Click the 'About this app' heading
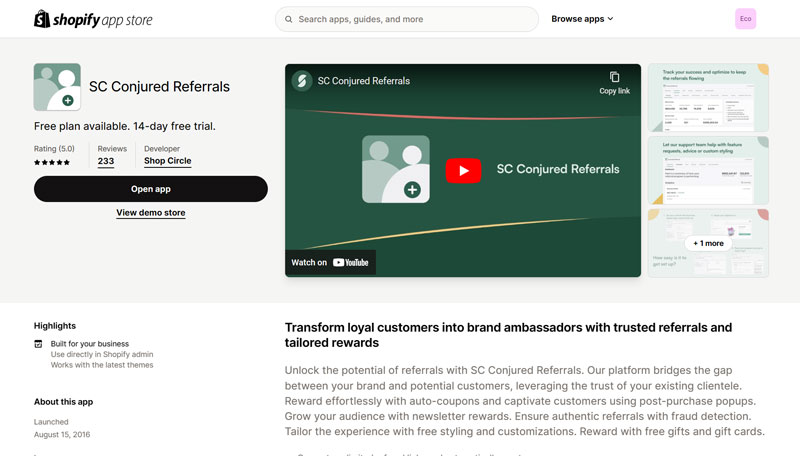Viewport: 800px width, 456px height. (63, 401)
